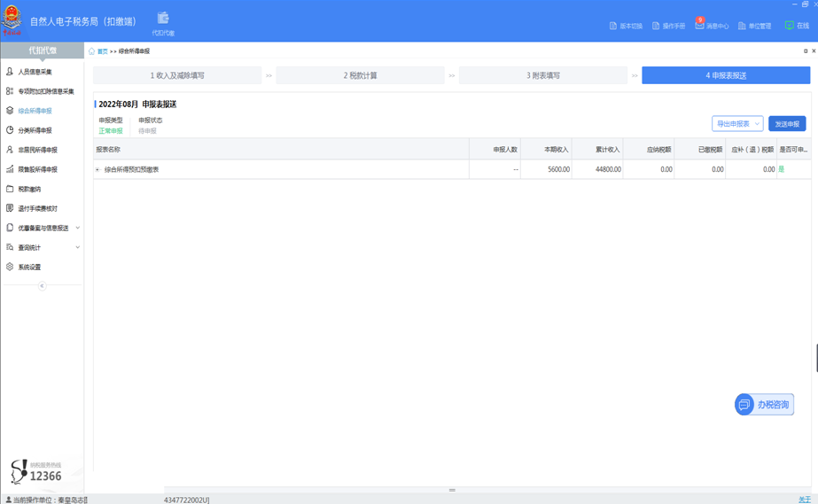Viewport: 818px width, 504px height.
Task: Click the 正常申报 declaration type label
Action: (111, 131)
